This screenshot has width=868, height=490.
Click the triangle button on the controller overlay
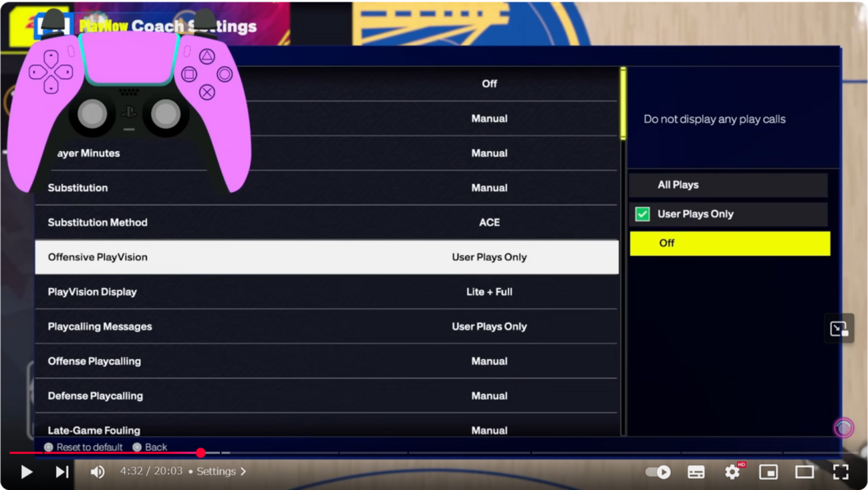coord(207,57)
